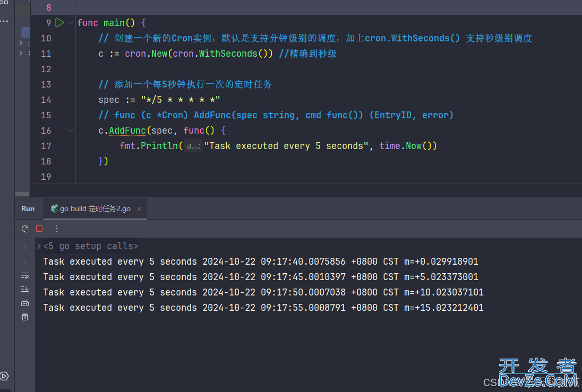Print the console output
Image resolution: width=582 pixels, height=392 pixels.
point(25,303)
